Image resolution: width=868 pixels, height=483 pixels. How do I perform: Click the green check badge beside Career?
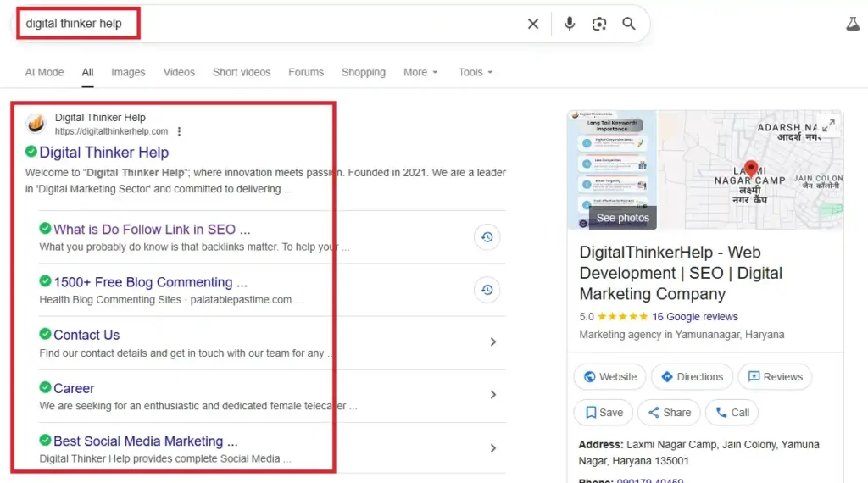tap(46, 387)
